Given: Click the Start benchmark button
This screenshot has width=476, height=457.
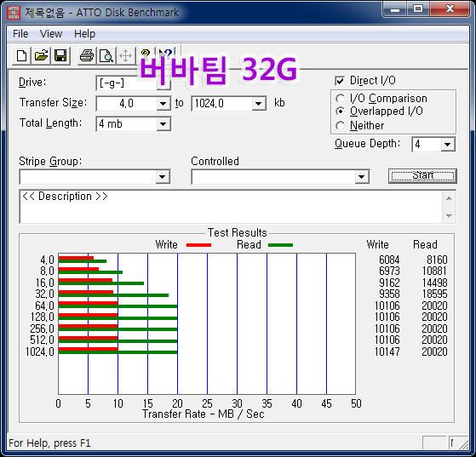Looking at the screenshot, I should click(422, 176).
